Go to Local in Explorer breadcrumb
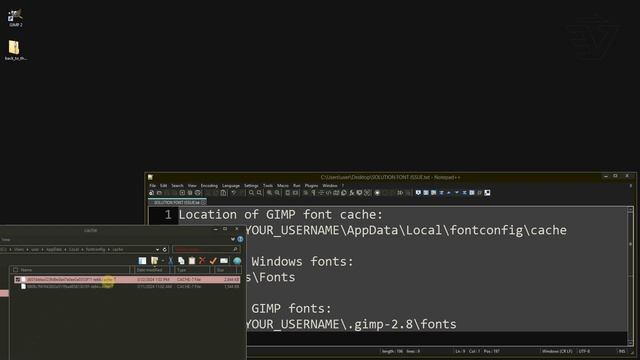Screen dimensions: 640x360 [74, 249]
